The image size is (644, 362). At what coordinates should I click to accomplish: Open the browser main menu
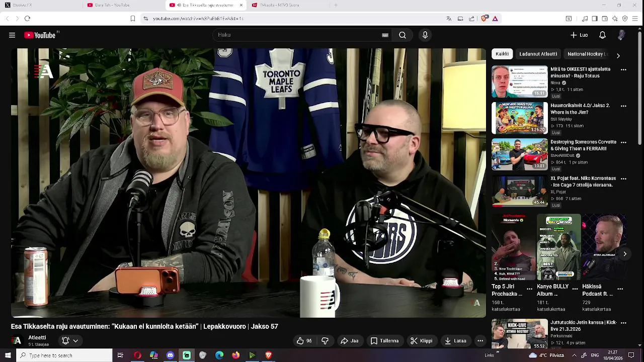pos(635,19)
